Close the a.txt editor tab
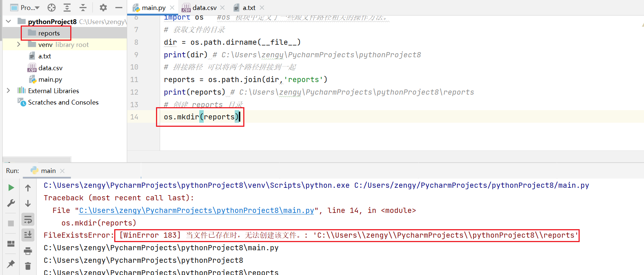Image resolution: width=644 pixels, height=275 pixels. coord(262,8)
